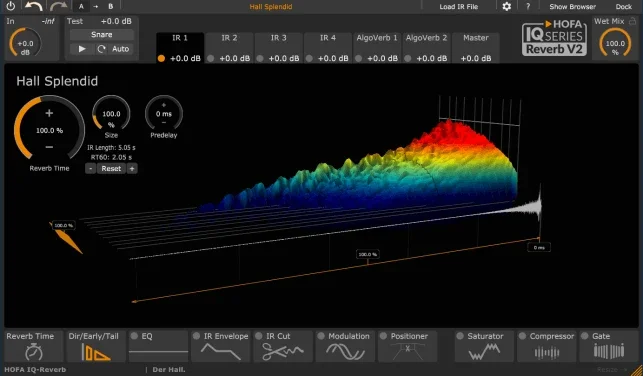Enable Auto test playback

pos(121,49)
